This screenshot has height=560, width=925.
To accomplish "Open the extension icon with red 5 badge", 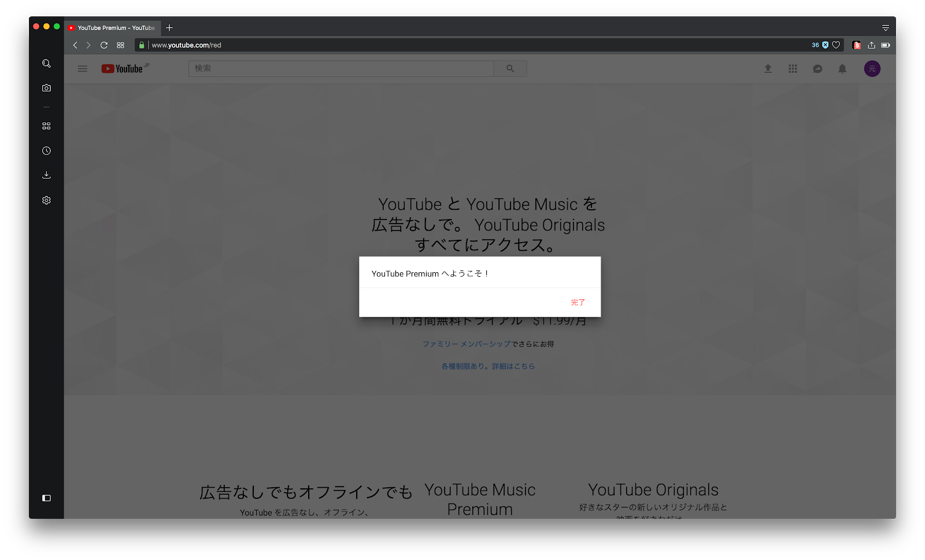I will click(x=857, y=45).
